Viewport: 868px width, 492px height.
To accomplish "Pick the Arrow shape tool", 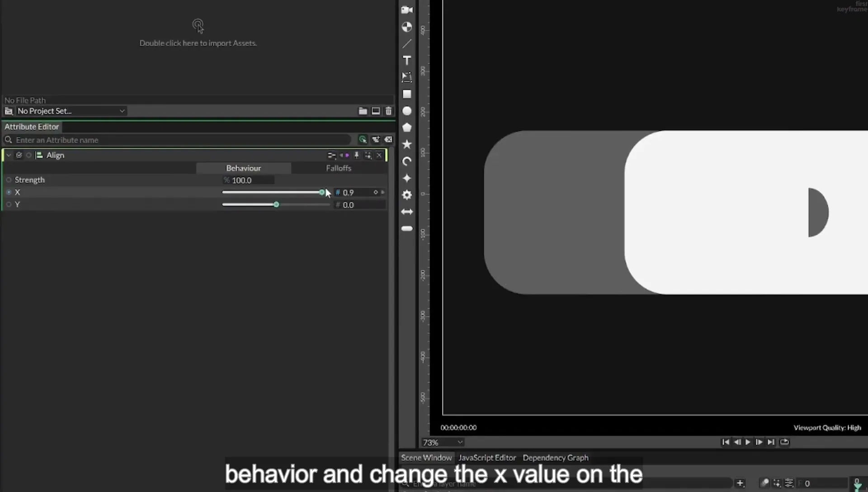I will [407, 212].
